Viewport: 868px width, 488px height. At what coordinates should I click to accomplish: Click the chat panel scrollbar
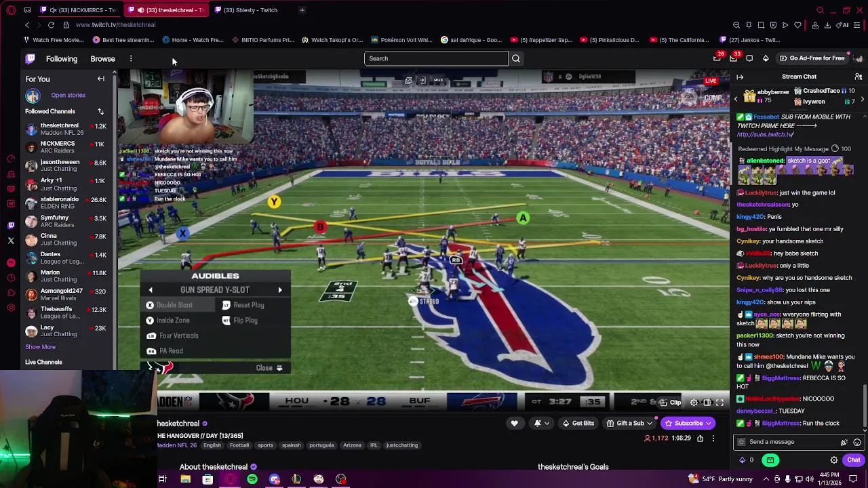point(865,407)
